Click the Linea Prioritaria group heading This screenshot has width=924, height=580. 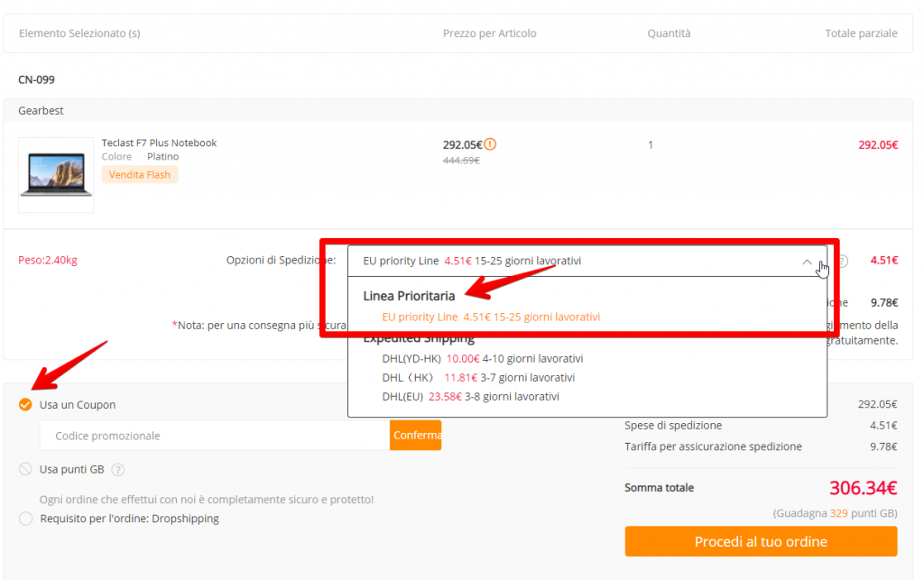click(409, 296)
